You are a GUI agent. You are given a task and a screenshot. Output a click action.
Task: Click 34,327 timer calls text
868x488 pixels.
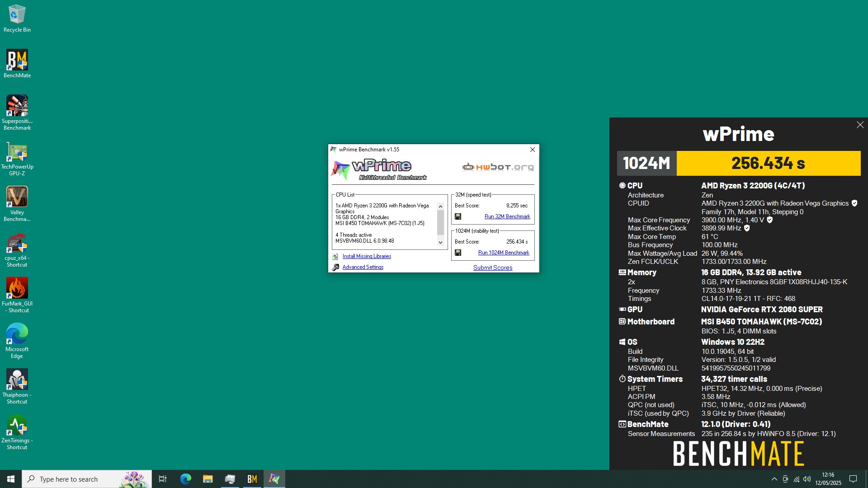pos(734,379)
